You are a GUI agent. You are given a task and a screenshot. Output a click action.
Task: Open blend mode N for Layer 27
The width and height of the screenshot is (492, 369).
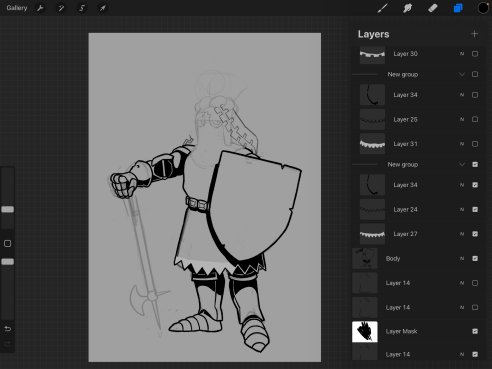pyautogui.click(x=462, y=234)
